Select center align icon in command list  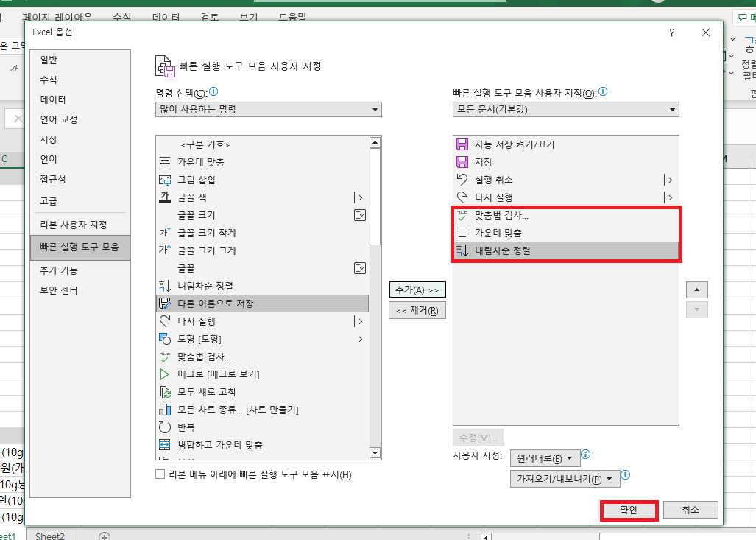[165, 162]
